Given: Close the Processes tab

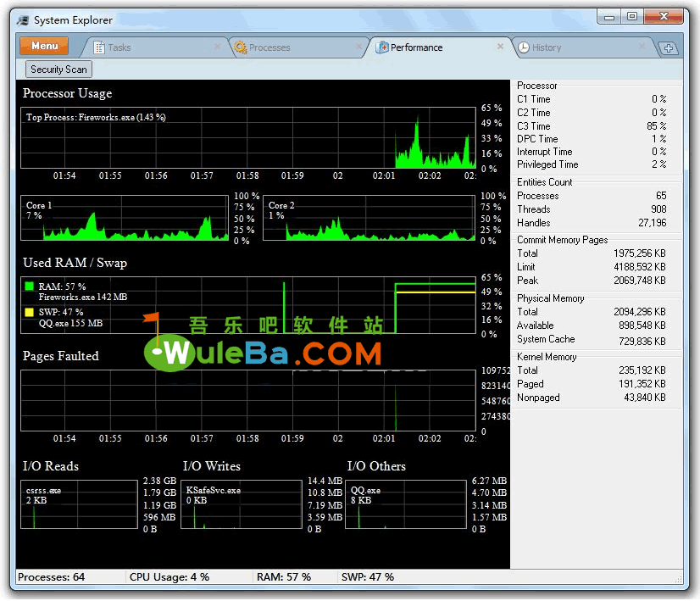Looking at the screenshot, I should (359, 47).
